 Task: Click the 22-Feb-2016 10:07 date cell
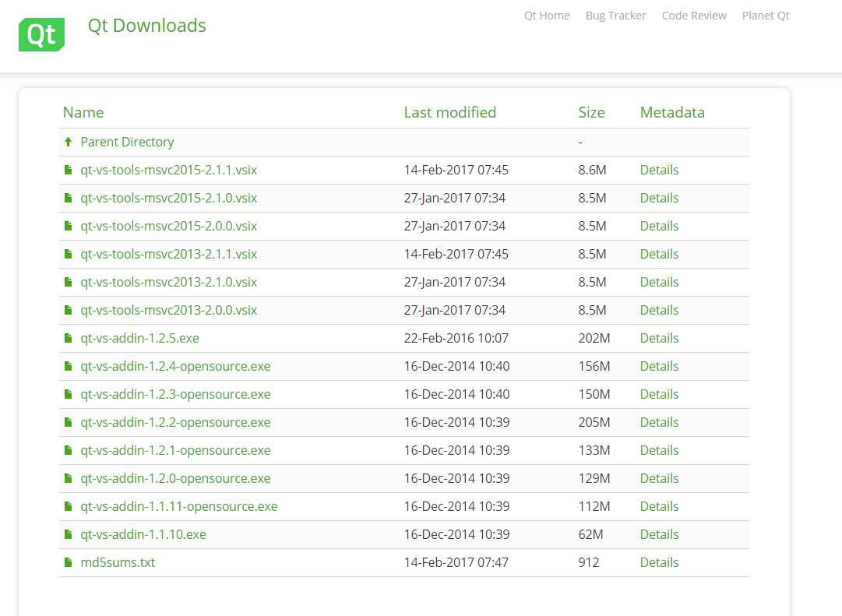(456, 338)
